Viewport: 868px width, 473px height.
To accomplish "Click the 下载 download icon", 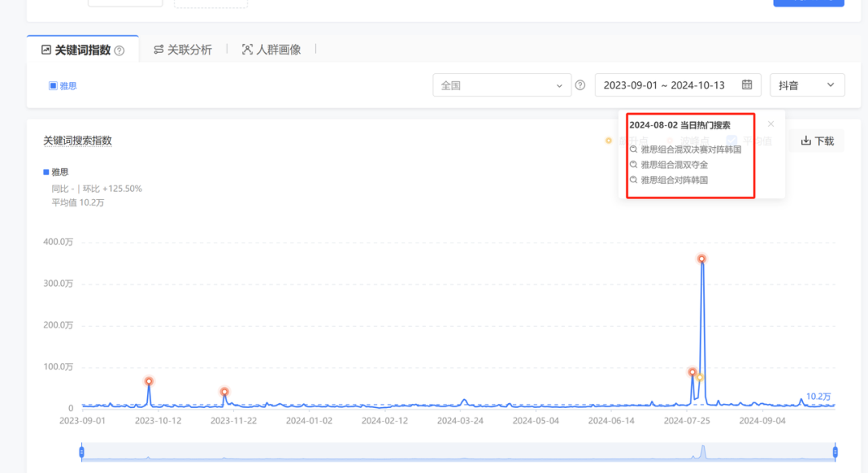I will pyautogui.click(x=805, y=141).
